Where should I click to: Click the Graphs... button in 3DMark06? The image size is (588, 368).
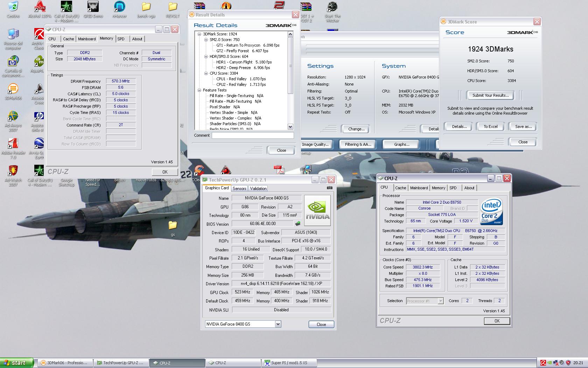(x=401, y=144)
